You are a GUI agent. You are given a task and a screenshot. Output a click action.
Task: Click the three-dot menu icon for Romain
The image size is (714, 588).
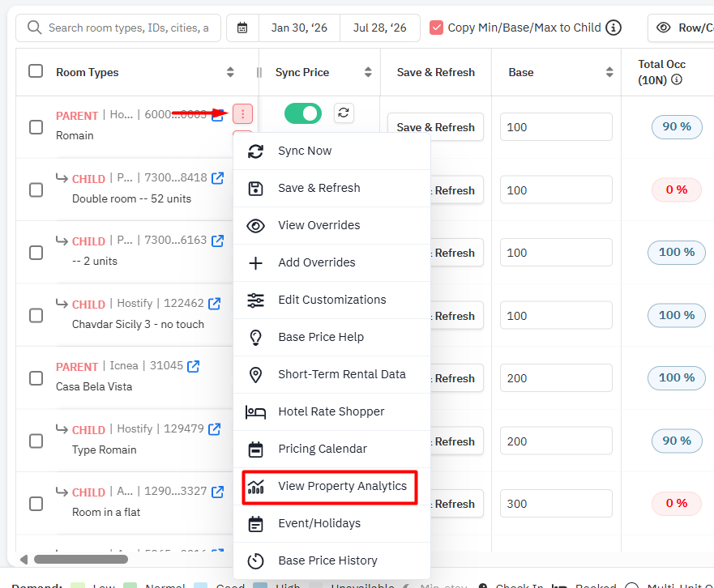tap(242, 113)
